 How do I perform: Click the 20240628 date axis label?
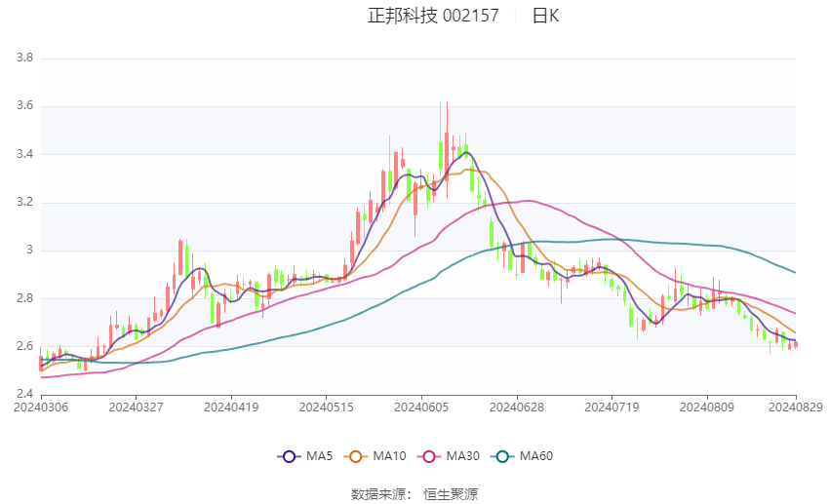coord(517,407)
